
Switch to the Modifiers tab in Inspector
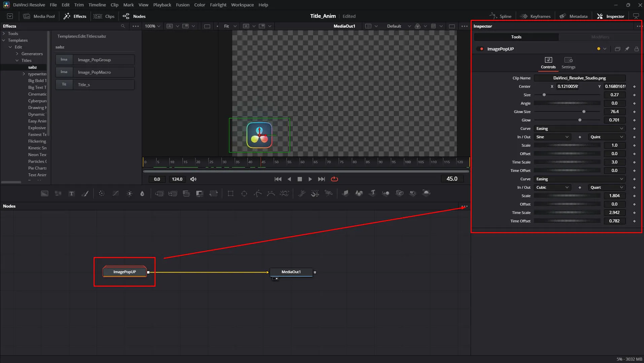(x=600, y=37)
